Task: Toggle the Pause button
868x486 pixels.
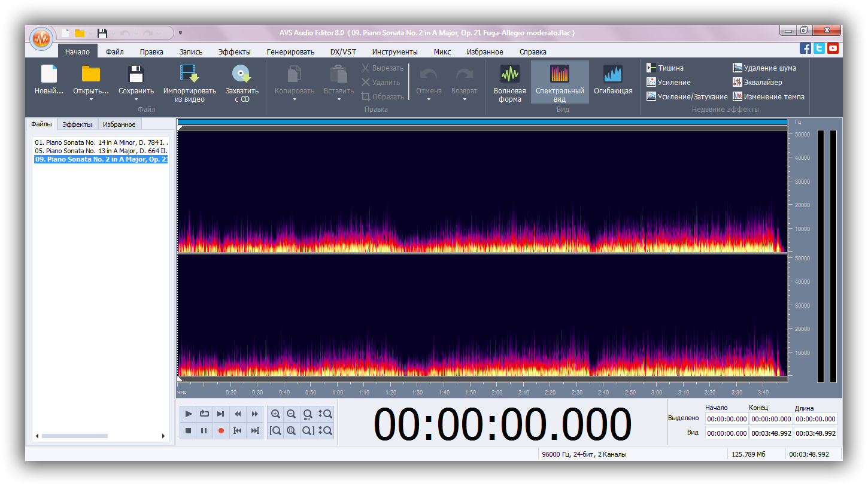Action: click(204, 430)
